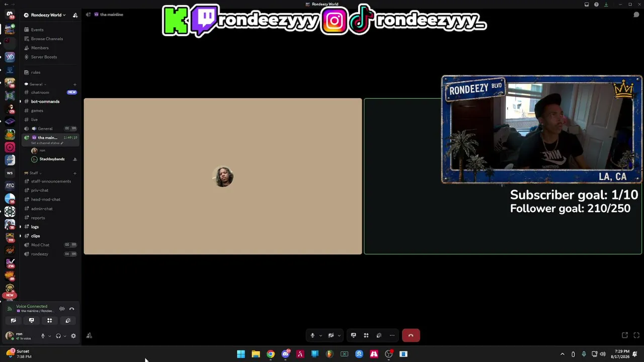The height and width of the screenshot is (362, 644).
Task: Open microphone options arrow in call bar
Action: (320, 335)
